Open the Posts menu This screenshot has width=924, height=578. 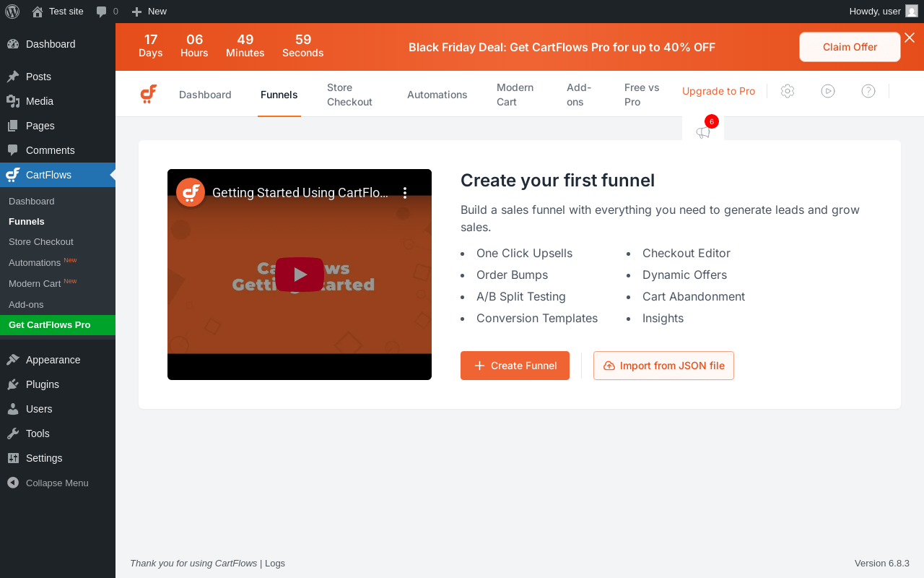[x=58, y=77]
